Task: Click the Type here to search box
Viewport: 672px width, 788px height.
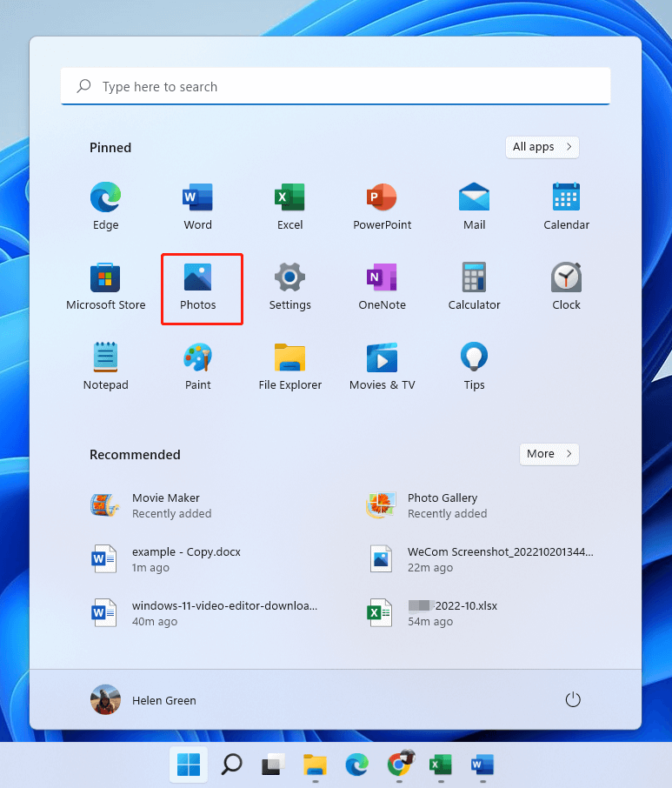Action: 336,86
